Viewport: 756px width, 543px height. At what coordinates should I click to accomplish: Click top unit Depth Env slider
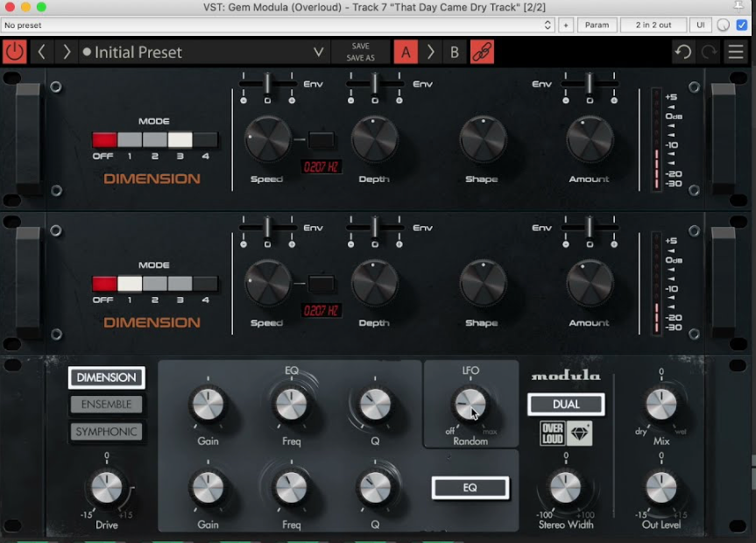click(x=375, y=84)
